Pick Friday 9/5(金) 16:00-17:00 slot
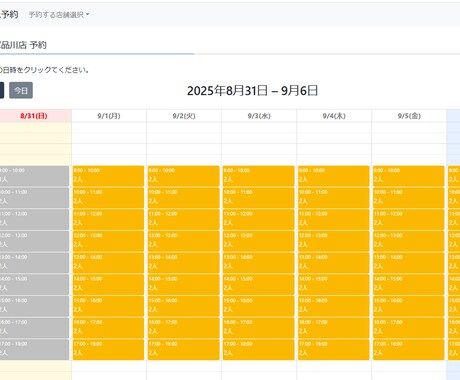 [x=409, y=327]
